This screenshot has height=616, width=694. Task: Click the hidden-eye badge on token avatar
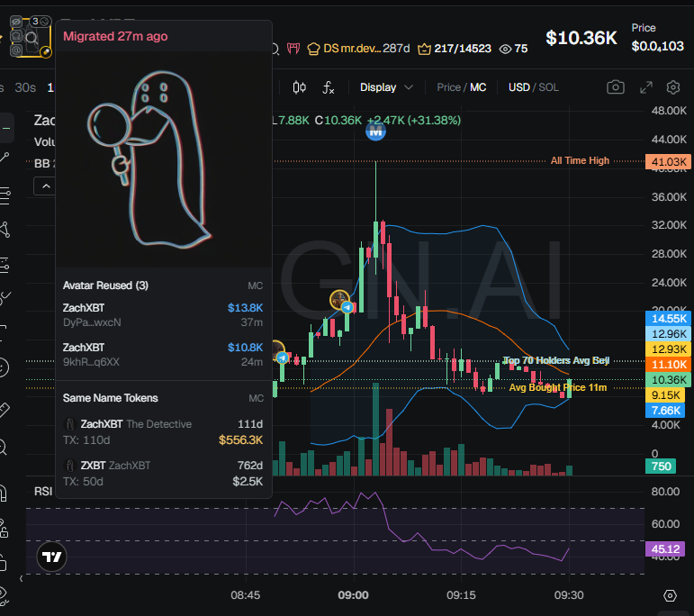(x=16, y=22)
